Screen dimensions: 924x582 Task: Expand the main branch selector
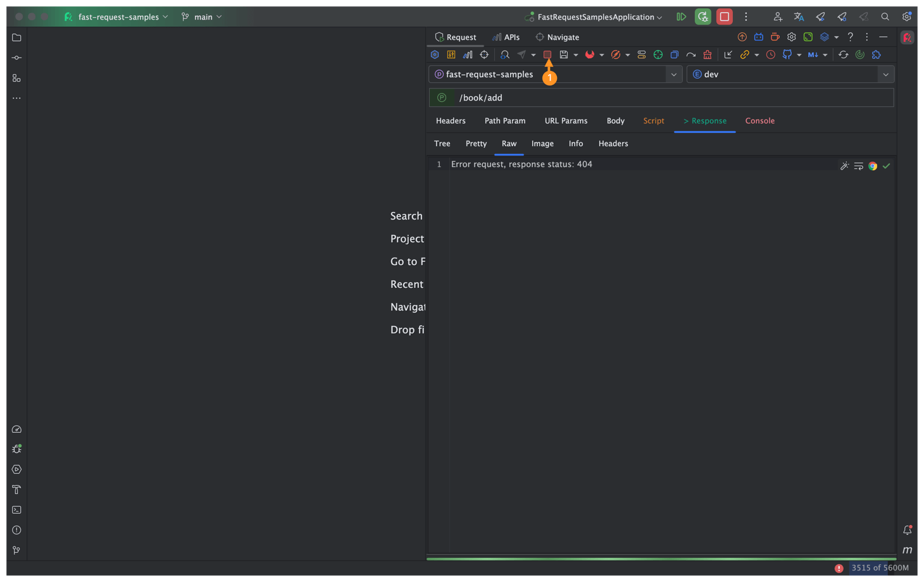pos(203,17)
